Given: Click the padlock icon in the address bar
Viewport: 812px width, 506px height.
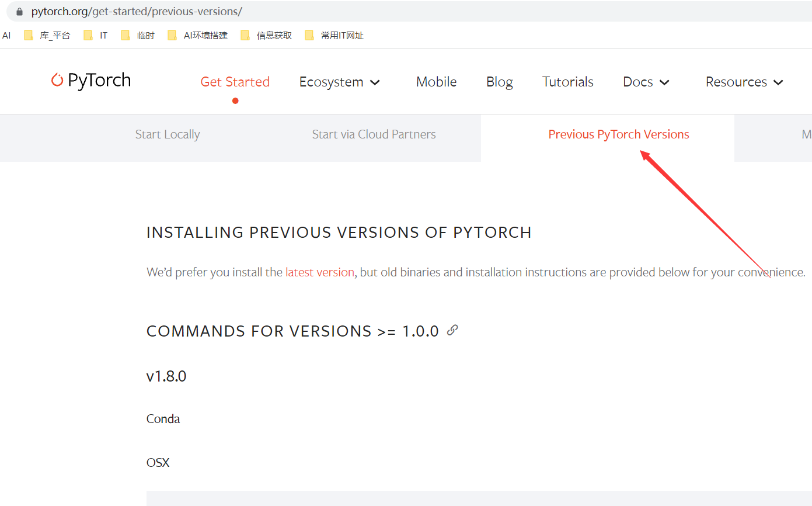Looking at the screenshot, I should click(19, 11).
